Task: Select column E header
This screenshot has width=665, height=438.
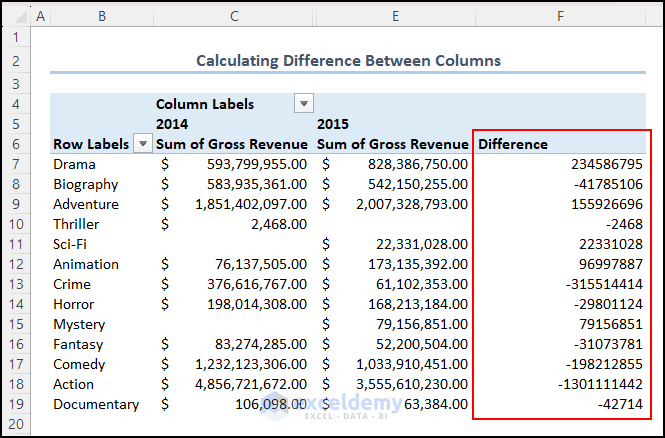Action: pos(394,17)
